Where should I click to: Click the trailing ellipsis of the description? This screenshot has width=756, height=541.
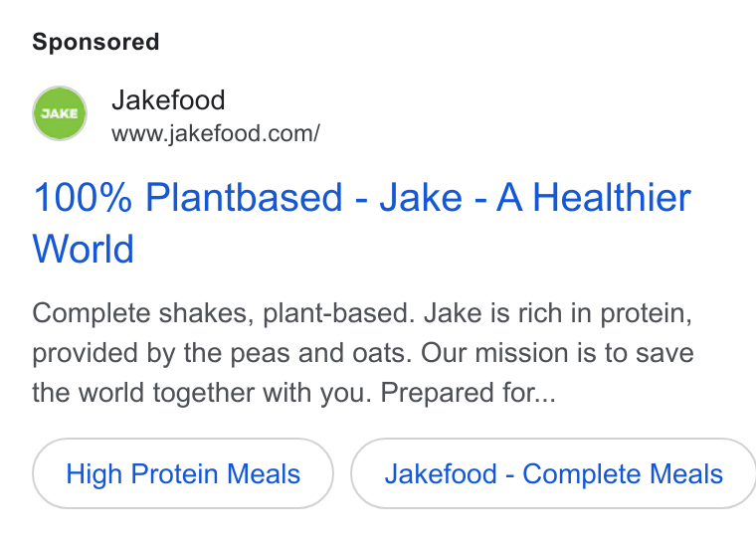[x=546, y=399]
